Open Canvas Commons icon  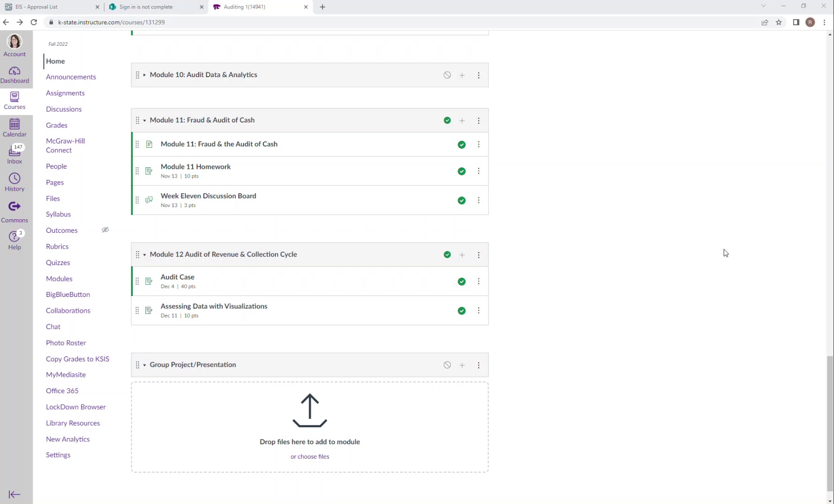point(14,211)
